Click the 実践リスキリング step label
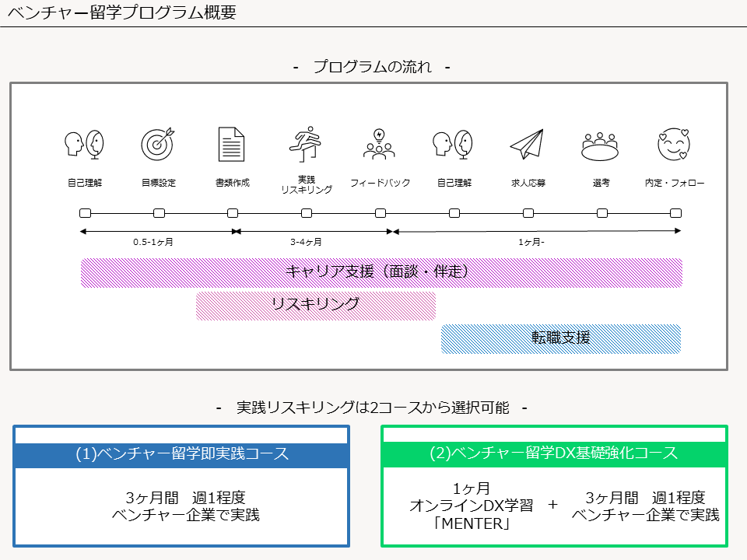 point(307,184)
